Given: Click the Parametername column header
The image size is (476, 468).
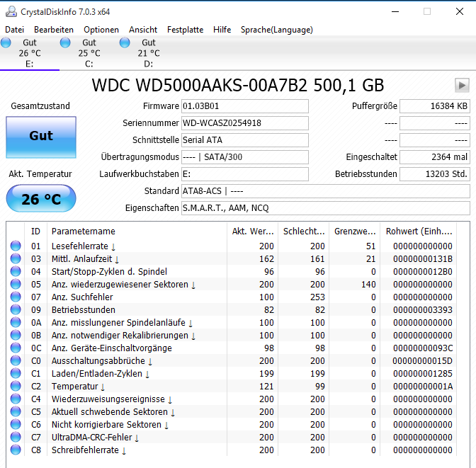Looking at the screenshot, I should pyautogui.click(x=137, y=232).
